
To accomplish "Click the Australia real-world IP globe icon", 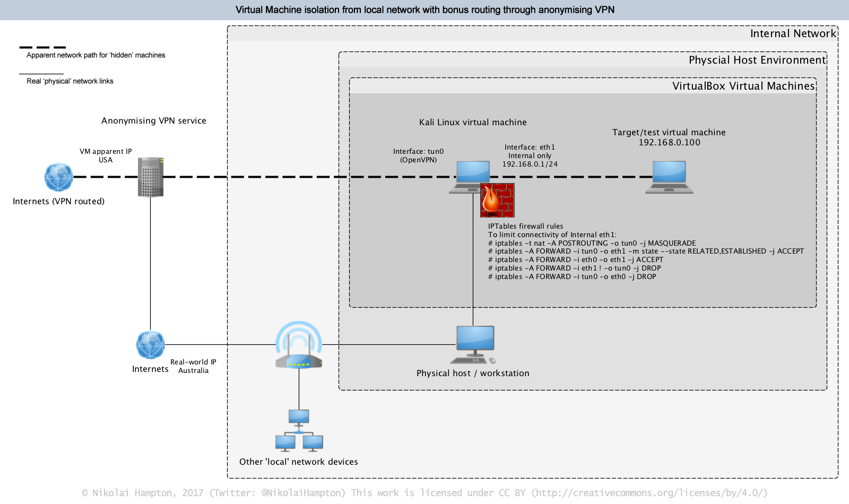I will click(x=151, y=345).
